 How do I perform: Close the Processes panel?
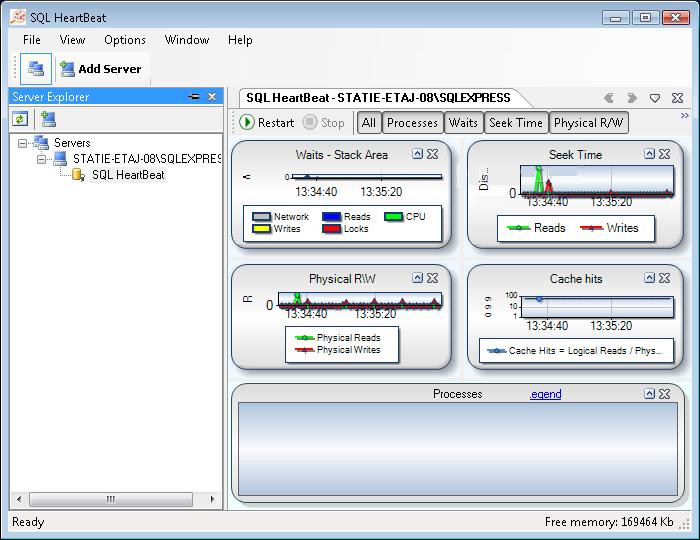665,394
